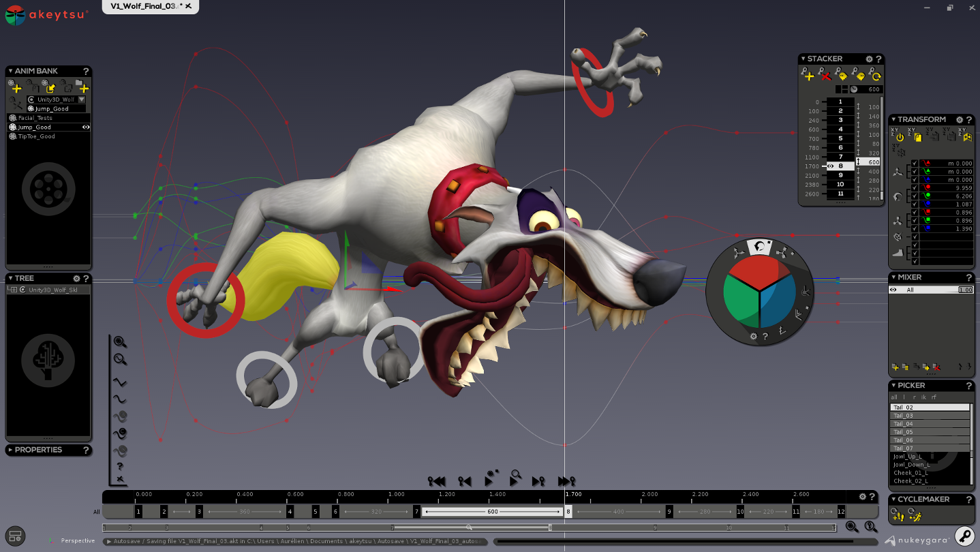Click keyframe marker 9 on the timeline
980x552 pixels.
click(669, 511)
